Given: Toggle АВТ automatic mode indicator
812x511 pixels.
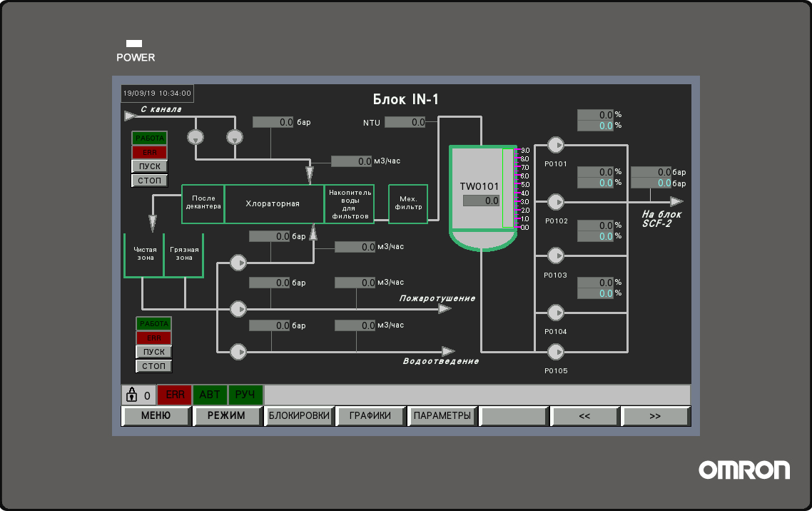Looking at the screenshot, I should pyautogui.click(x=210, y=395).
